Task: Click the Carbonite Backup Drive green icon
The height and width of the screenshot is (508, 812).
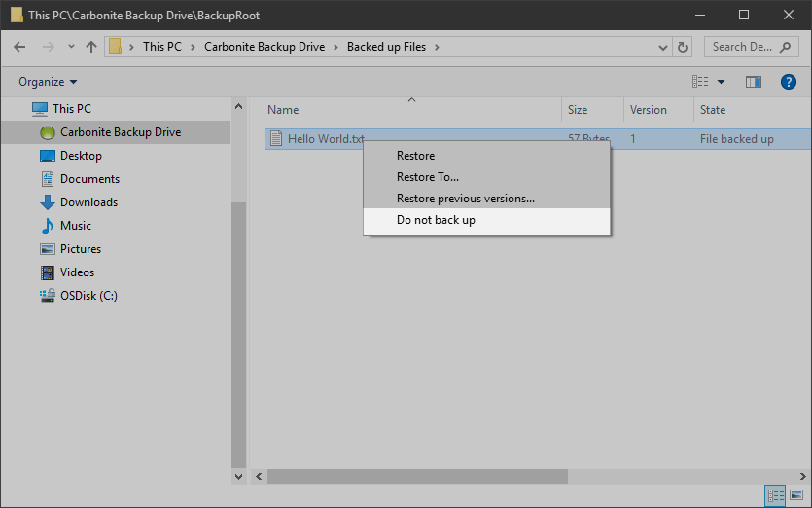Action: 47,132
